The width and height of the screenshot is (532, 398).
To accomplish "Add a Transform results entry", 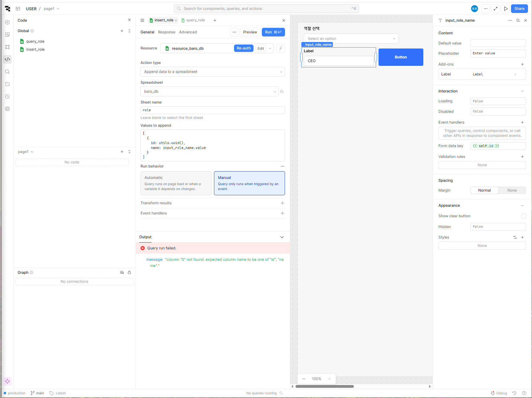I will (x=283, y=203).
